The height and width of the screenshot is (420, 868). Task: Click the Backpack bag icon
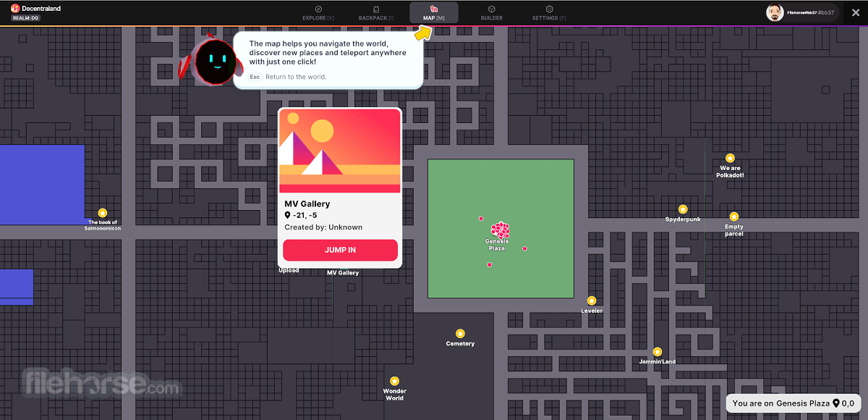(x=376, y=9)
